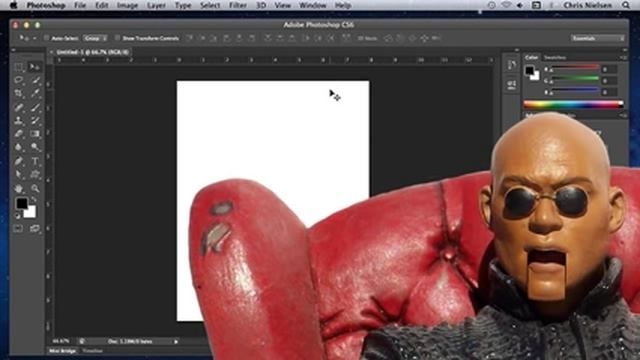Open the Select menu

point(210,5)
